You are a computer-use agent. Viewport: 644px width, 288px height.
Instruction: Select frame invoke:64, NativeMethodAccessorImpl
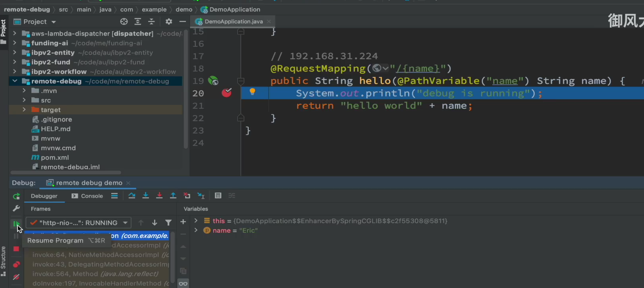click(97, 255)
